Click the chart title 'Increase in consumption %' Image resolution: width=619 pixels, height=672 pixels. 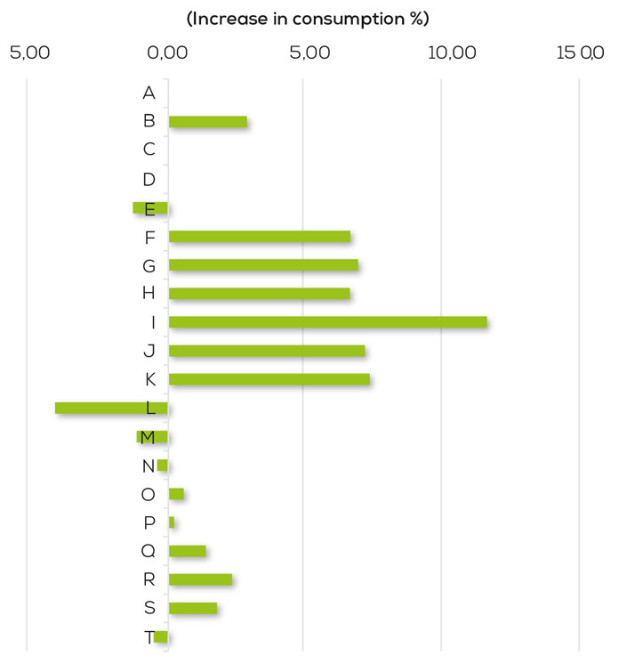309,19
